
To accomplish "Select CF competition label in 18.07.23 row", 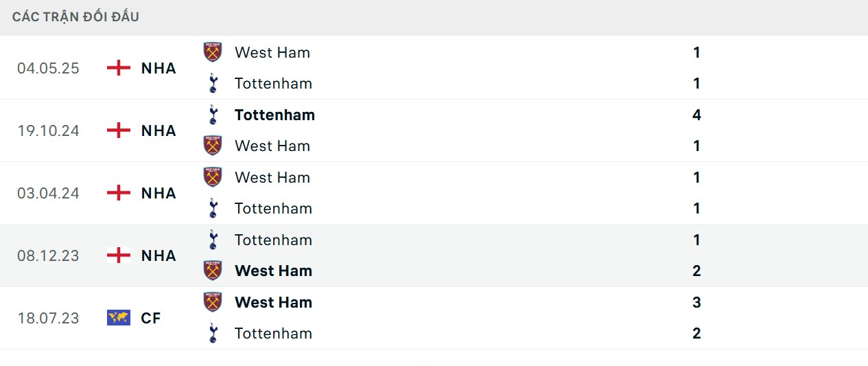I will tap(151, 318).
